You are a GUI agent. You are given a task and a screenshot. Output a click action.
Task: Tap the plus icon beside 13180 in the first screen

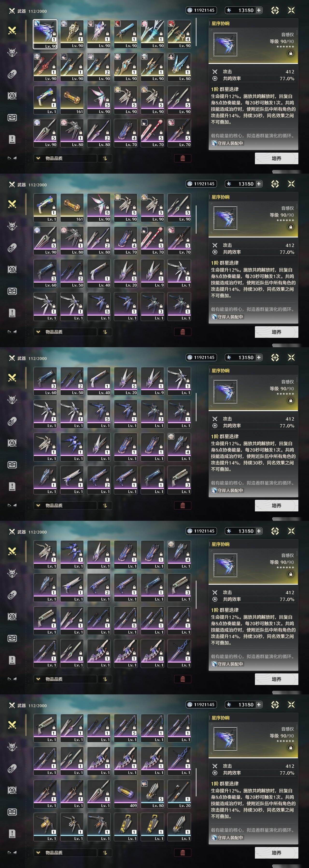click(x=259, y=10)
